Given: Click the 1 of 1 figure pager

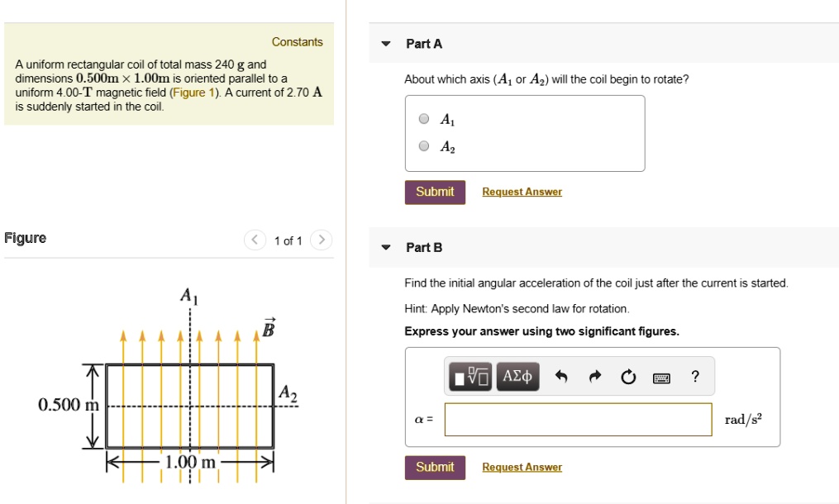Looking at the screenshot, I should pyautogui.click(x=288, y=240).
